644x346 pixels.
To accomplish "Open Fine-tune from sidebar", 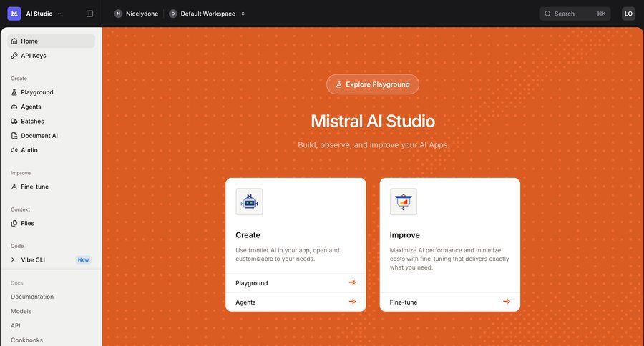I will (34, 187).
